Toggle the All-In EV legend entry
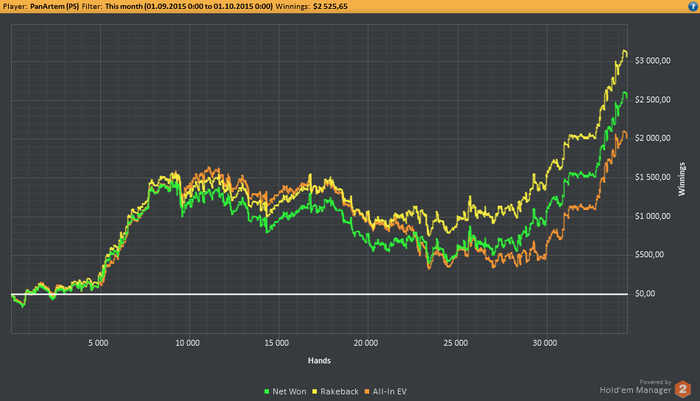This screenshot has height=401, width=700. tap(386, 392)
